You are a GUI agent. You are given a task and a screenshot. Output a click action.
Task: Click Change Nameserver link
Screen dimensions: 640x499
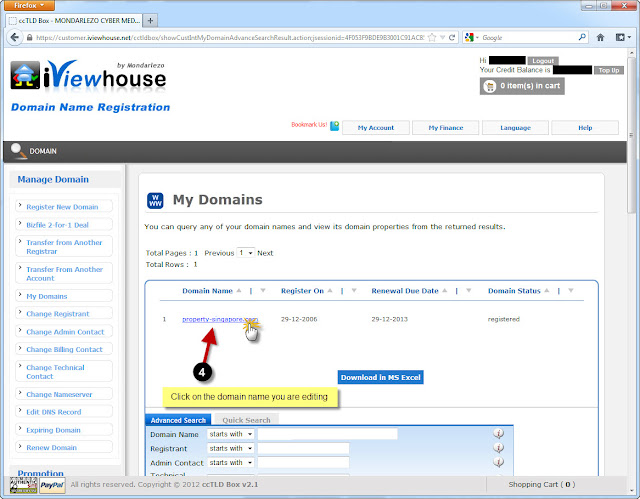click(x=59, y=394)
